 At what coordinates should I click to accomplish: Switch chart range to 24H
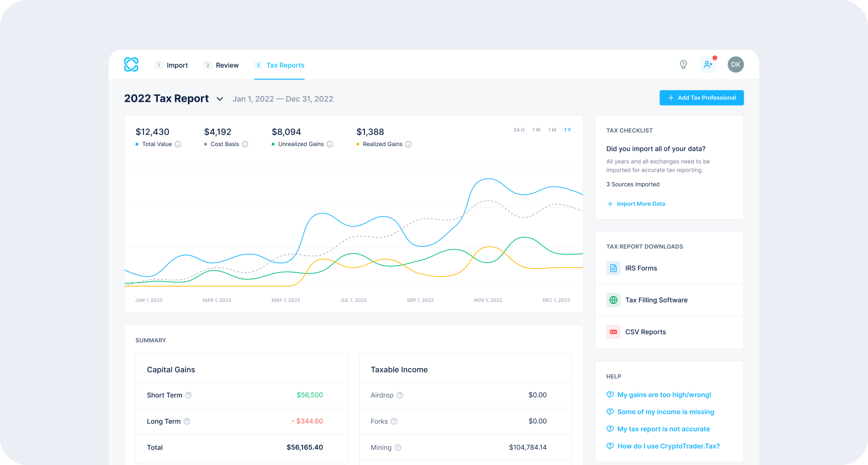coord(519,130)
